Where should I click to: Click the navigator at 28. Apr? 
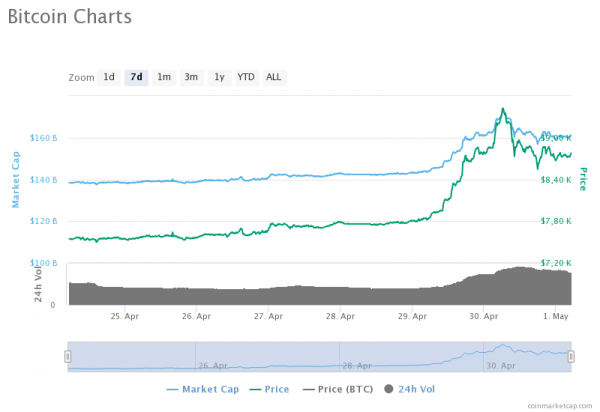pos(357,366)
